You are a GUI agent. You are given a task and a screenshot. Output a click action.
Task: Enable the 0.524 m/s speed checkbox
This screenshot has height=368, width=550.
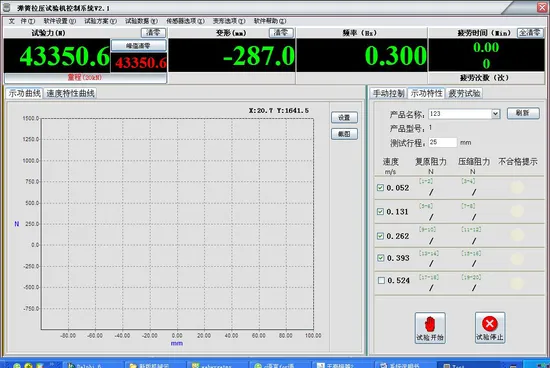point(381,280)
